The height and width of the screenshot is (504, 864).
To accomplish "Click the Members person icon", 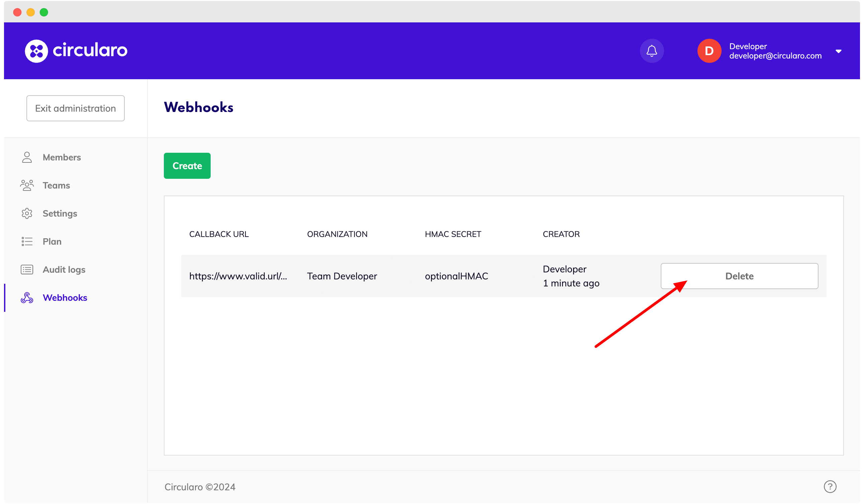I will [27, 157].
